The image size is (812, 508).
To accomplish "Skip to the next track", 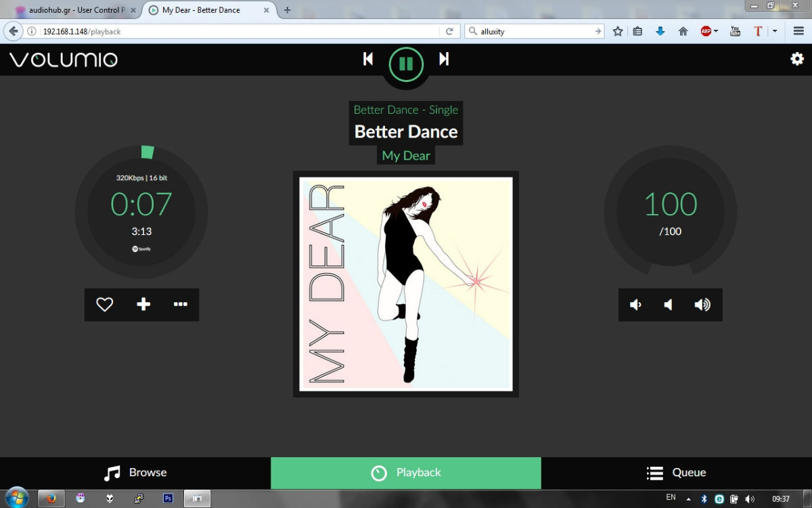I will tap(444, 59).
